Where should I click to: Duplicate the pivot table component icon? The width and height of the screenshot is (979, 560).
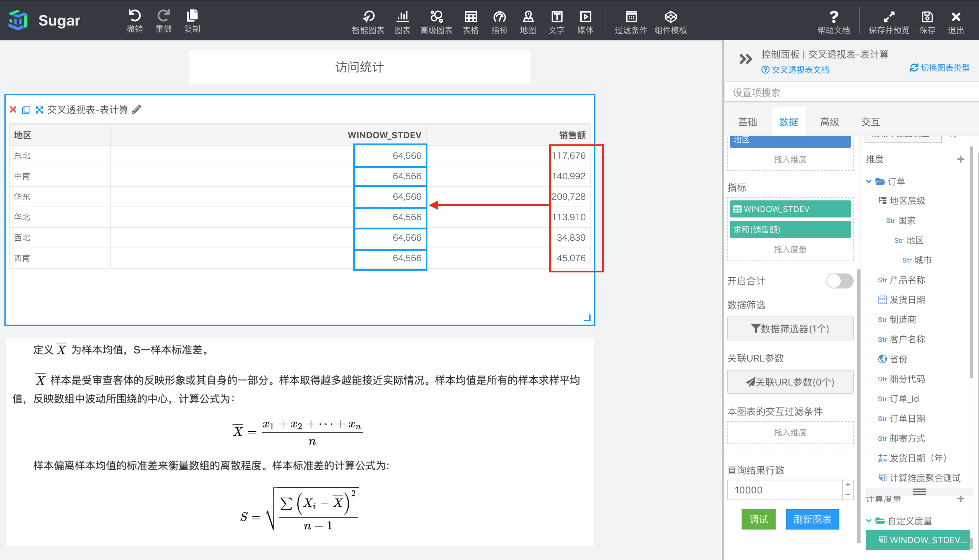click(26, 110)
